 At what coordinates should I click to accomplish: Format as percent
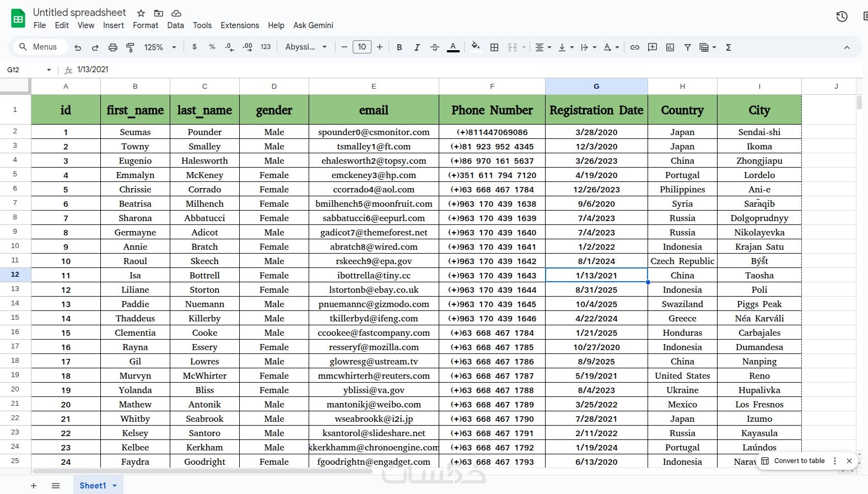[x=212, y=47]
